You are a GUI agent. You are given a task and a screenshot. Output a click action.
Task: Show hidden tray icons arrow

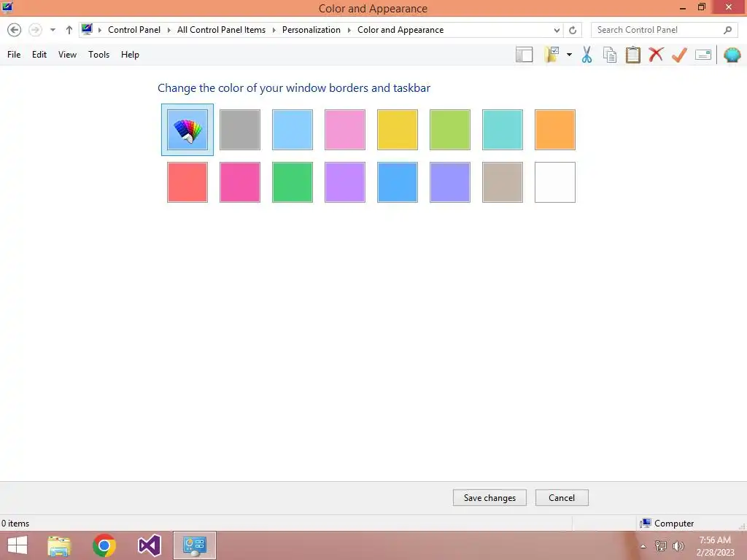643,546
